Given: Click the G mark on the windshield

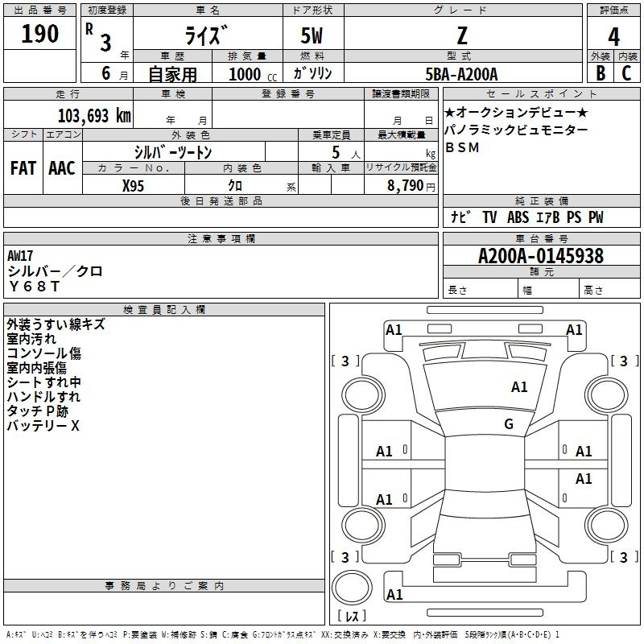Looking at the screenshot, I should click(x=508, y=424).
